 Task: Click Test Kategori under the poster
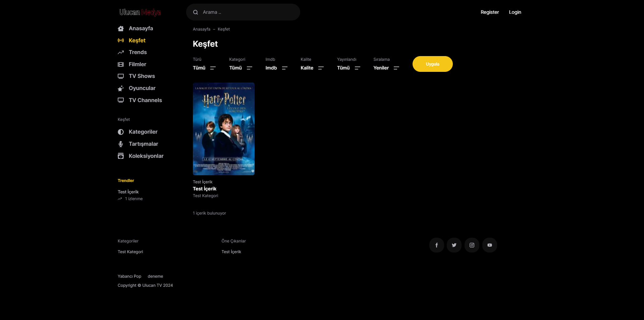coord(206,196)
